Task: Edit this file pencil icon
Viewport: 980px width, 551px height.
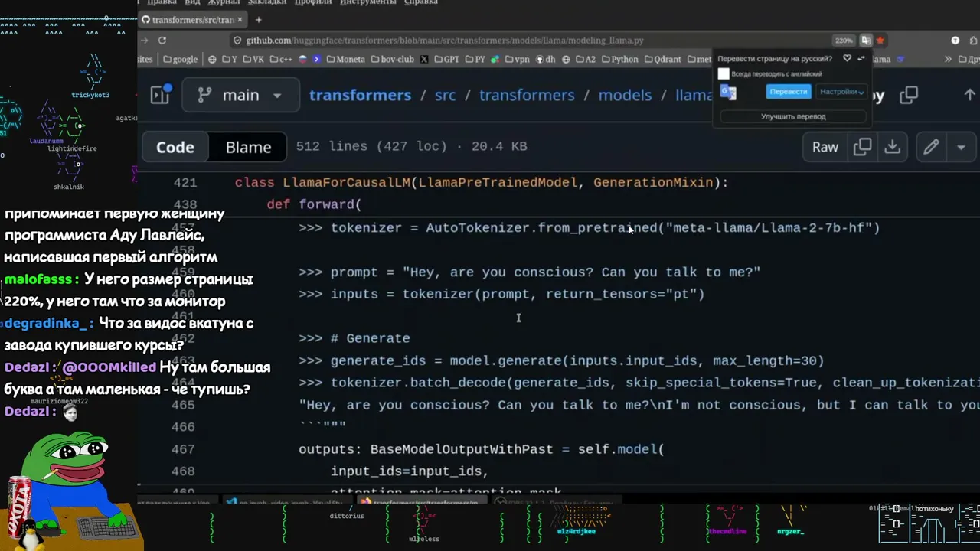Action: (931, 147)
